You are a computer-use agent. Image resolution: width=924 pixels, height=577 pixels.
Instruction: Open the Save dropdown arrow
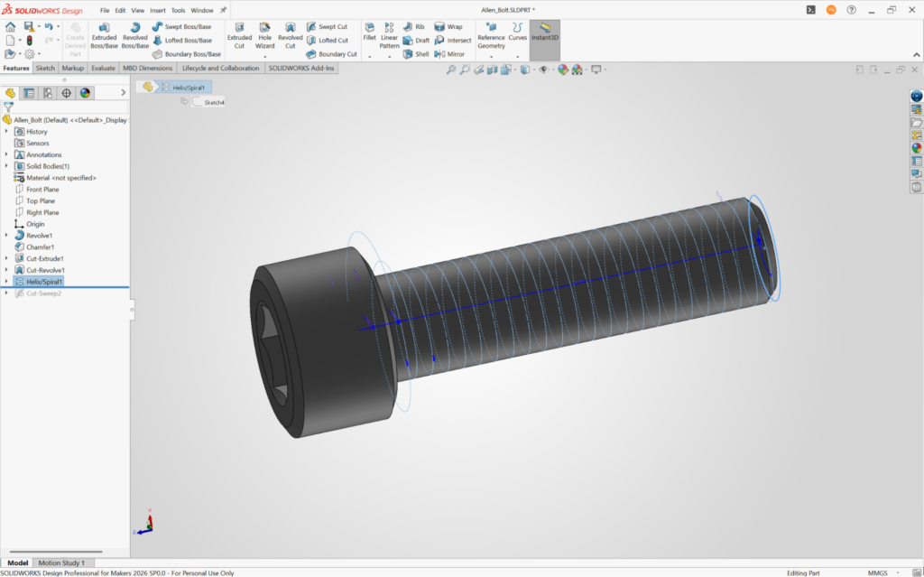click(39, 26)
